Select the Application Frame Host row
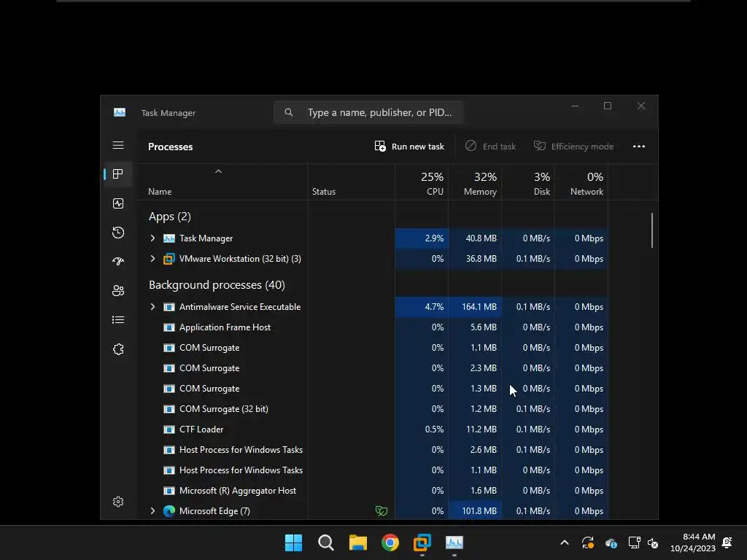The image size is (747, 560). point(373,327)
